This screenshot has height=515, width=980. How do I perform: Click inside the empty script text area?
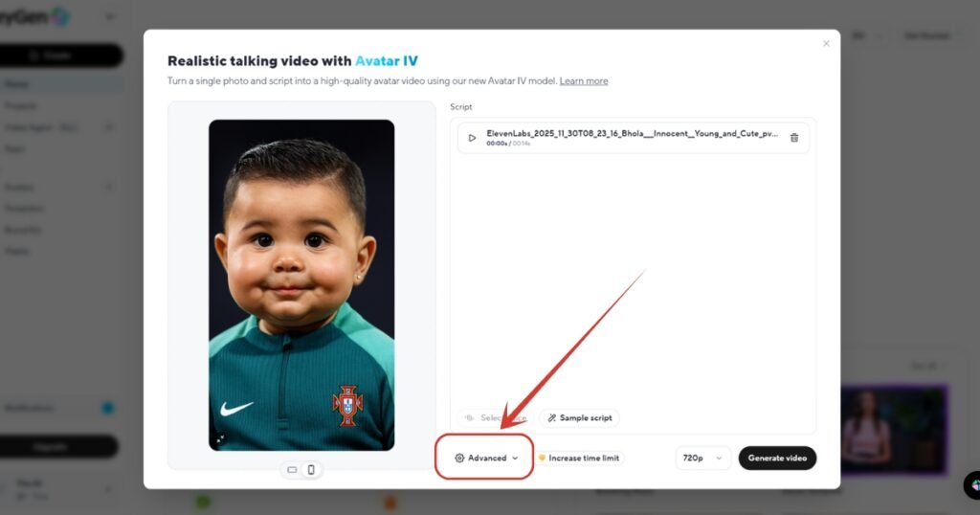[632, 278]
